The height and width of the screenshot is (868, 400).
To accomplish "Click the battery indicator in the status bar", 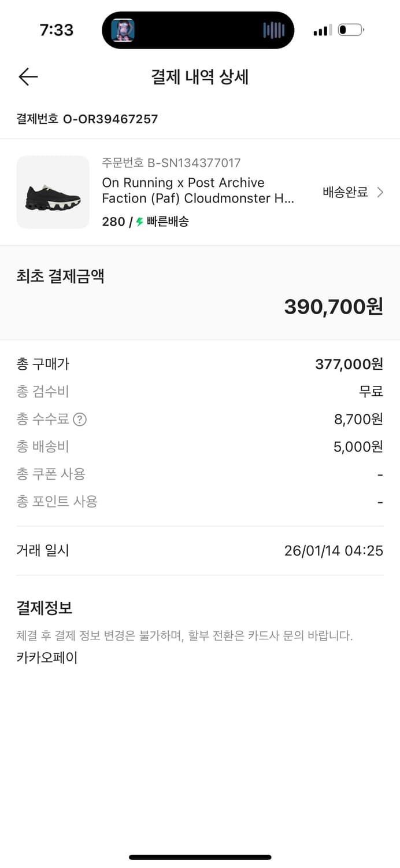I will [x=350, y=30].
